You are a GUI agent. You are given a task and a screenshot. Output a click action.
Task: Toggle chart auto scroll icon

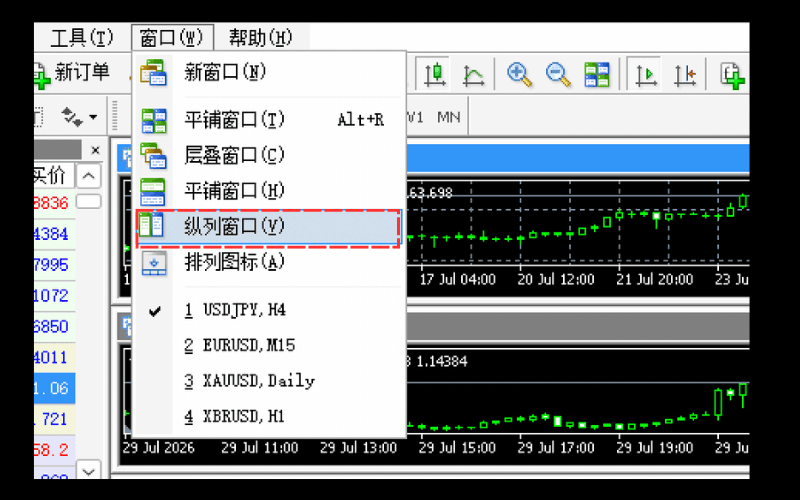pyautogui.click(x=645, y=74)
